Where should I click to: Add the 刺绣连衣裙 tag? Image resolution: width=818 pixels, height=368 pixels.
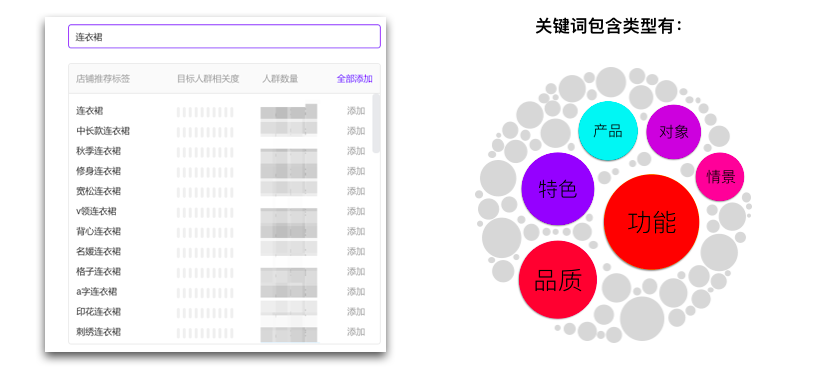tap(356, 332)
